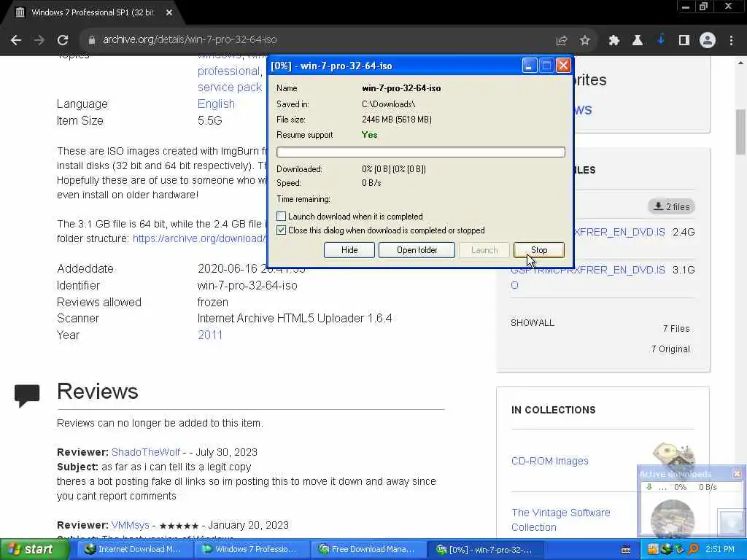Expand SHOW ALL files list

click(532, 323)
